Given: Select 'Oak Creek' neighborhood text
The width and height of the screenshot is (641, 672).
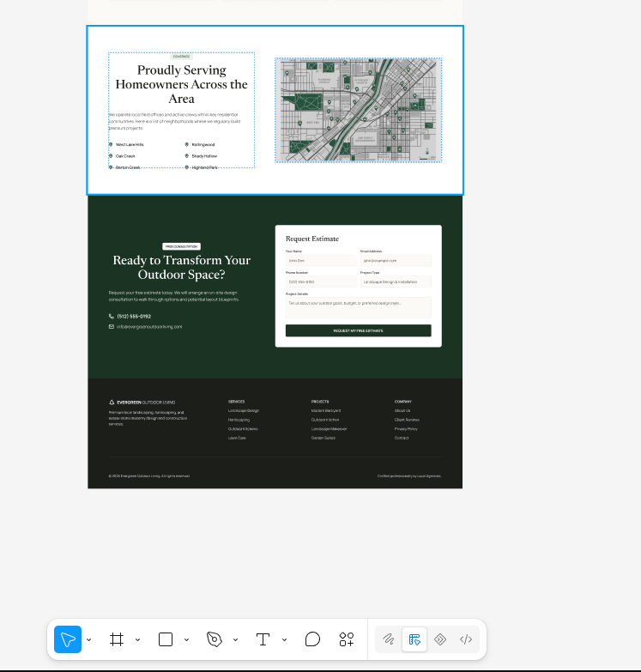Looking at the screenshot, I should (125, 156).
